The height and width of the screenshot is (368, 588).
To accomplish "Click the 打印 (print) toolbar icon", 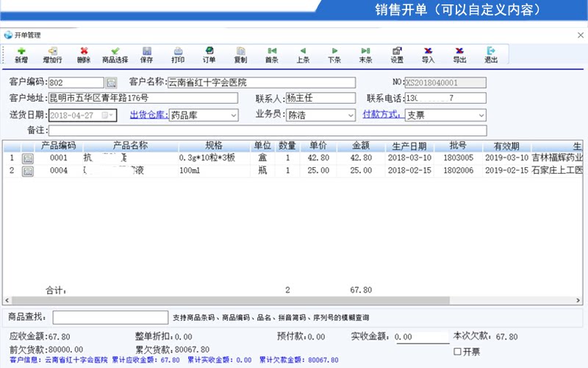I will pos(178,54).
